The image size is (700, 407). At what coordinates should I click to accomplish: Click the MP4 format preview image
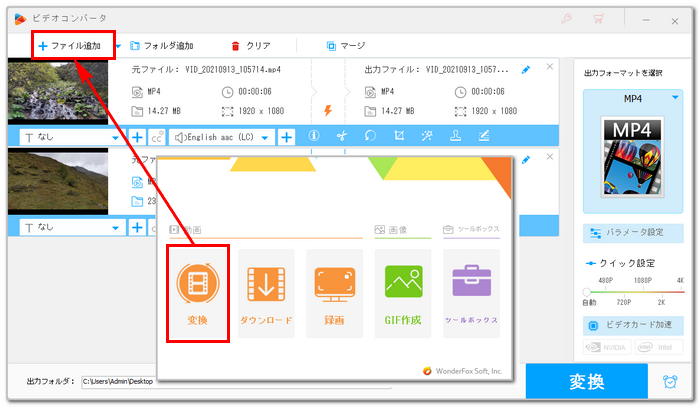point(633,157)
